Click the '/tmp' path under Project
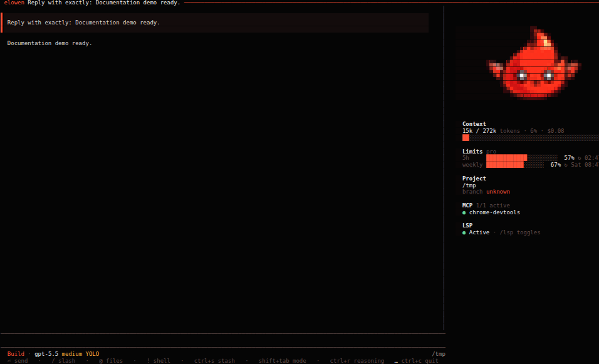 [x=469, y=185]
